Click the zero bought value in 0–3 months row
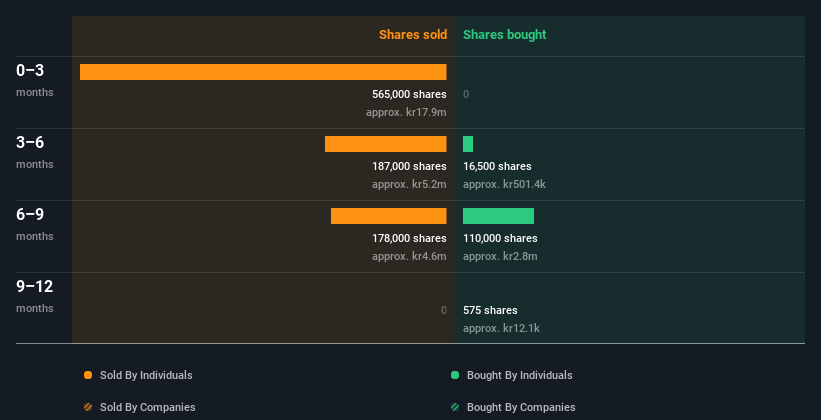The height and width of the screenshot is (420, 821). 466,94
